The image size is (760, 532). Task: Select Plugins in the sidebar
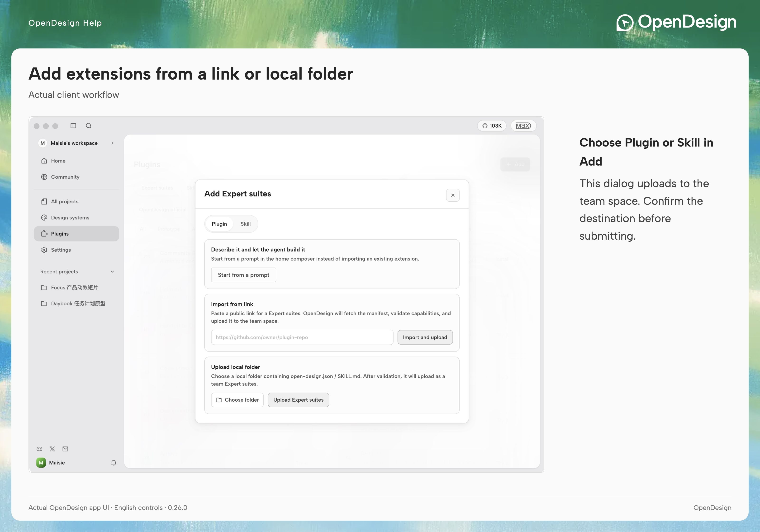[76, 234]
